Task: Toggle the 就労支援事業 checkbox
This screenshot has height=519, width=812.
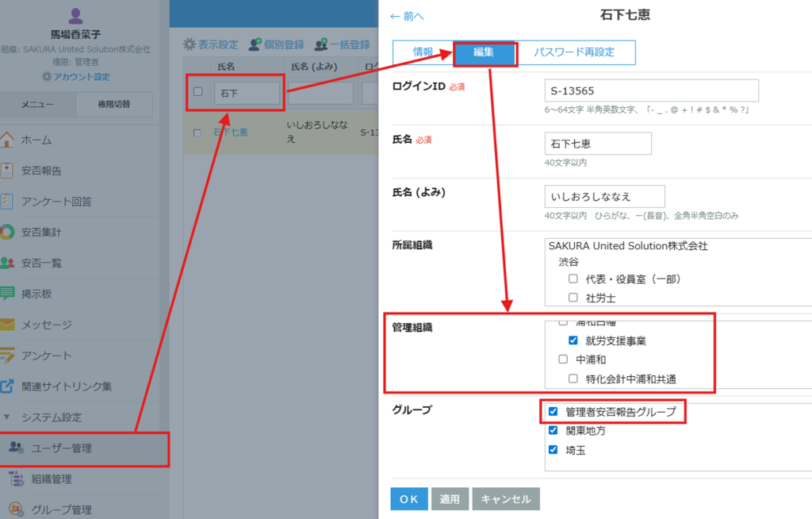Action: 573,340
